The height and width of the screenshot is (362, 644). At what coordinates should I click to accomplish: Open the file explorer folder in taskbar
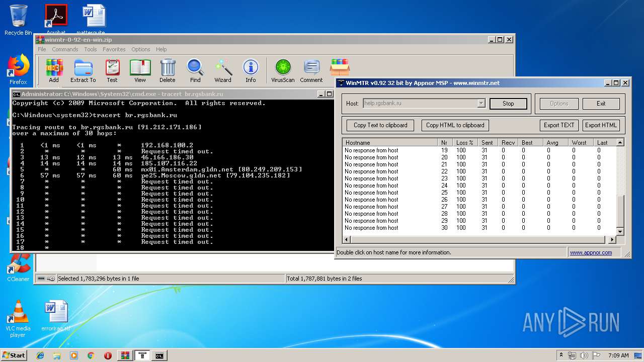pyautogui.click(x=57, y=355)
